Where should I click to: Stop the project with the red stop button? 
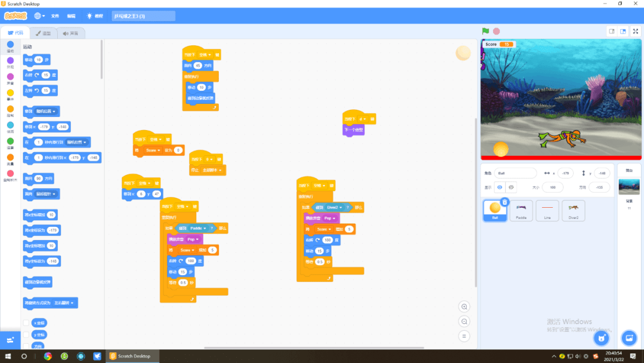497,31
